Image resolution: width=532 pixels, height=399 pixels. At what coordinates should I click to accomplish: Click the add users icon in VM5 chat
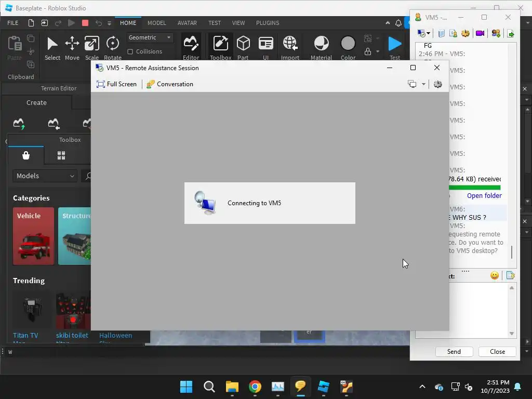pyautogui.click(x=496, y=33)
